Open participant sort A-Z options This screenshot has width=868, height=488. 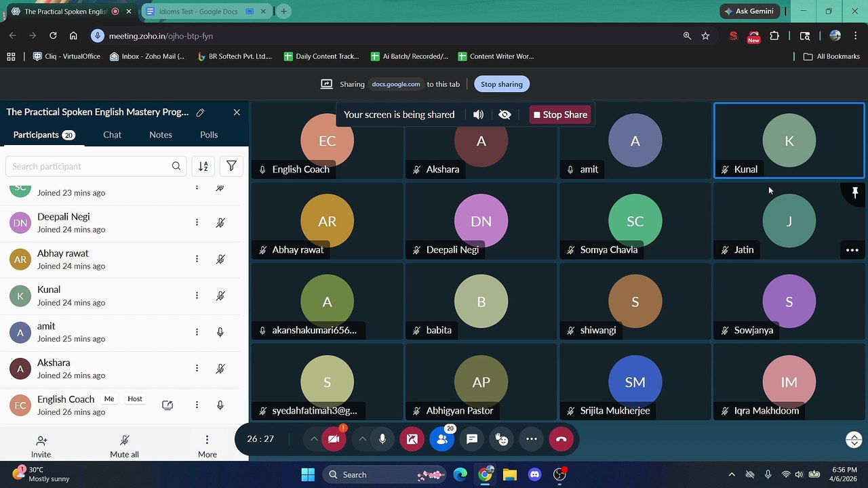(203, 166)
